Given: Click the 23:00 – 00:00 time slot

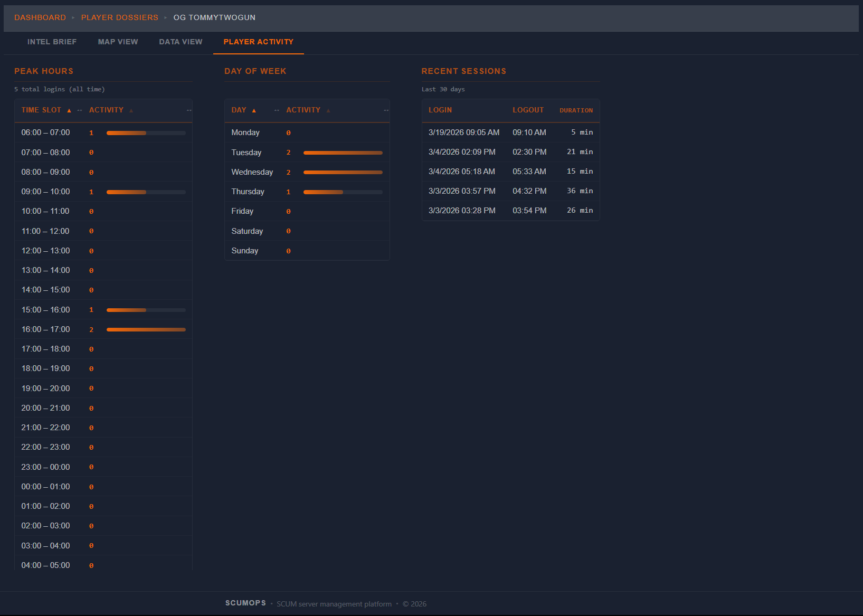Looking at the screenshot, I should [x=45, y=467].
